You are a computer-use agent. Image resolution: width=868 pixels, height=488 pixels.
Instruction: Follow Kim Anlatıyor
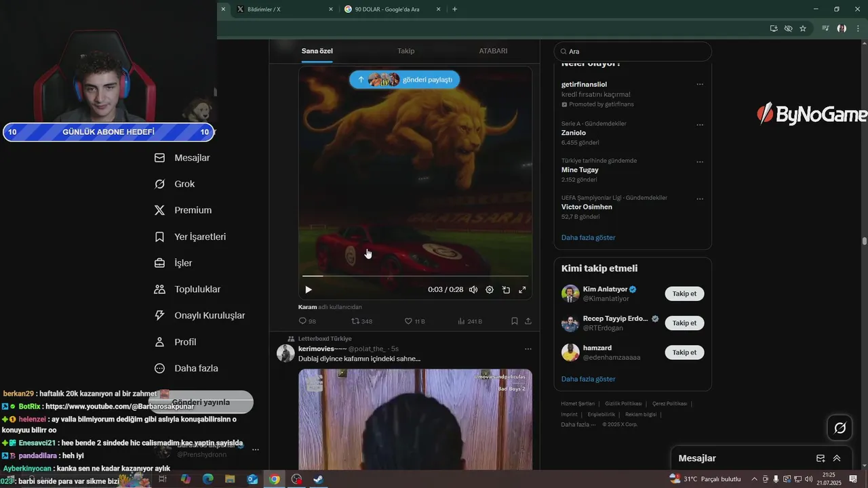tap(684, 293)
